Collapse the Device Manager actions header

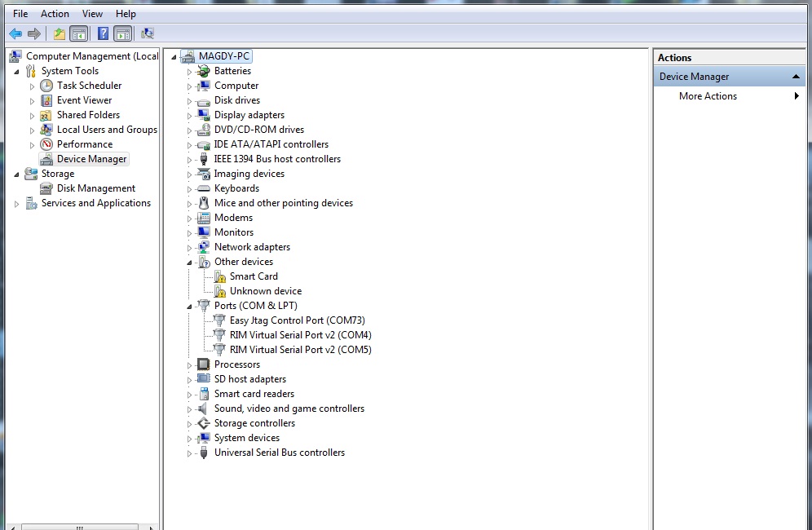tap(796, 77)
